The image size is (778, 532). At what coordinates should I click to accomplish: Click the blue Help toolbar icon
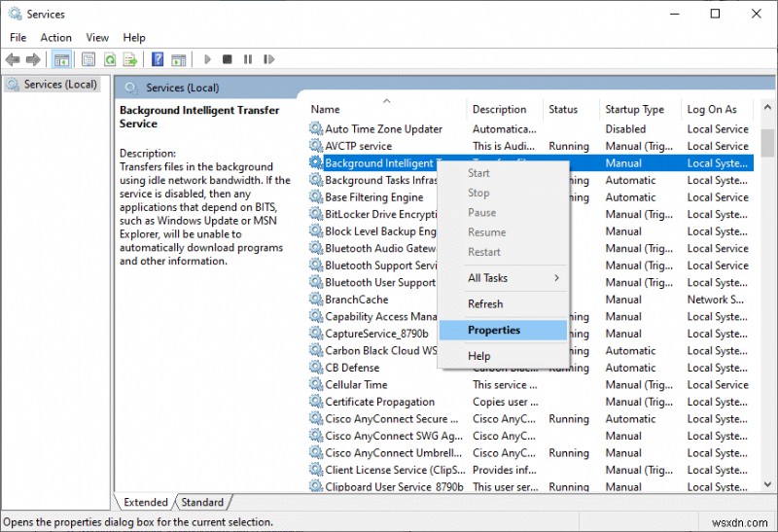pyautogui.click(x=158, y=59)
